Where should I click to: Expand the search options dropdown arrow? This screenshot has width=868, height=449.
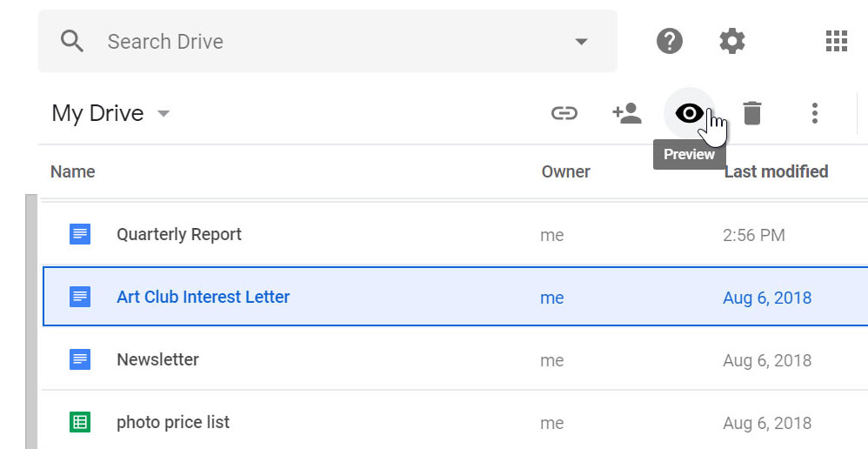581,42
